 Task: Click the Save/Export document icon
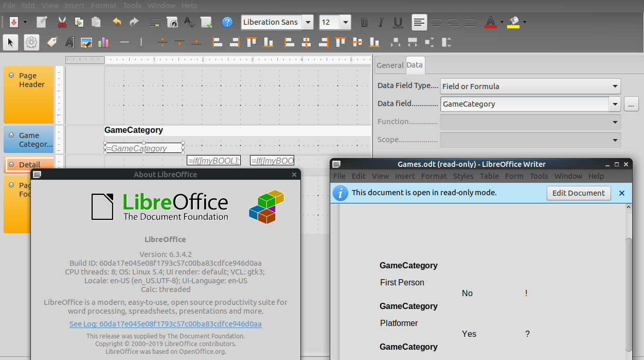[x=13, y=22]
